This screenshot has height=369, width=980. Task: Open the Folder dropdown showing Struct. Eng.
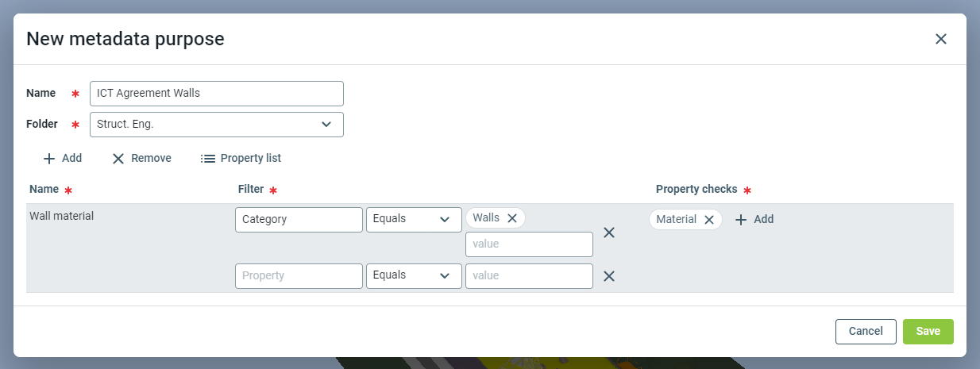point(216,125)
